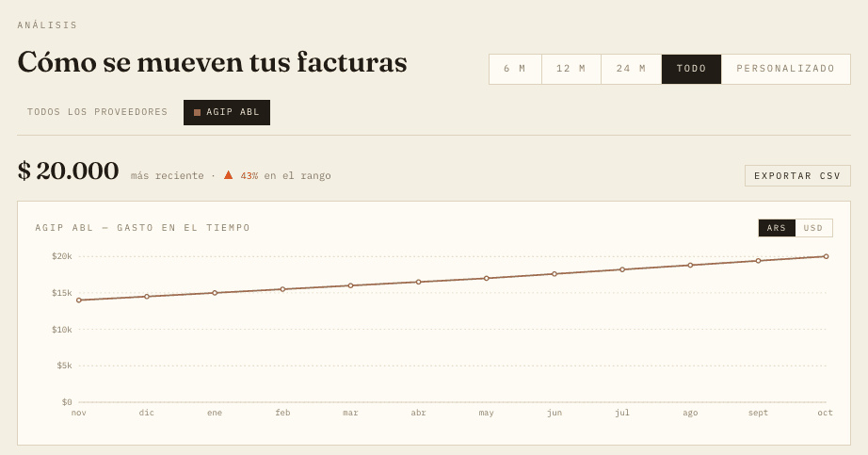868x455 pixels.
Task: Click the dic data point on chart
Action: pos(147,297)
